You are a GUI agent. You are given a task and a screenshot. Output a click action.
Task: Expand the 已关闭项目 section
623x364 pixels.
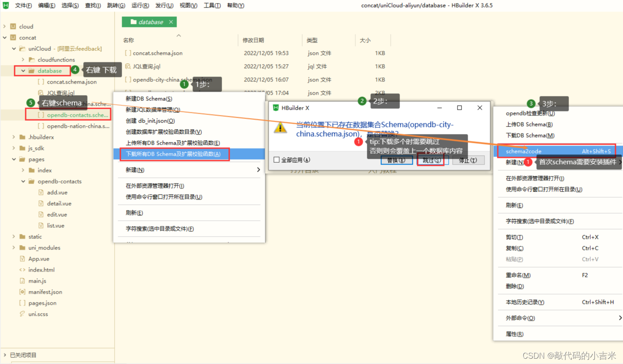click(4, 355)
